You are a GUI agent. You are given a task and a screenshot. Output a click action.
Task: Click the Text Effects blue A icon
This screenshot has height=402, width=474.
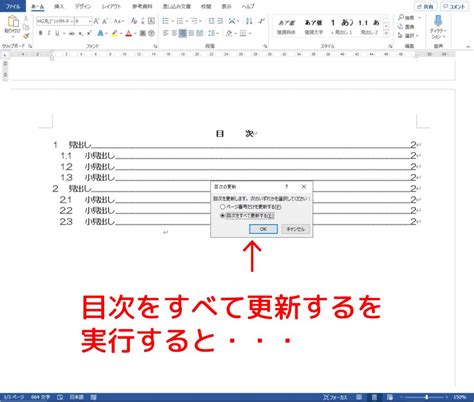pos(100,33)
